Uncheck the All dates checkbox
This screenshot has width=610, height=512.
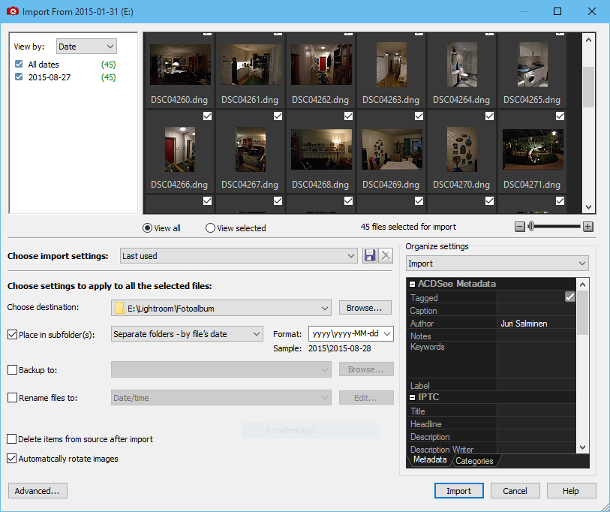[19, 64]
